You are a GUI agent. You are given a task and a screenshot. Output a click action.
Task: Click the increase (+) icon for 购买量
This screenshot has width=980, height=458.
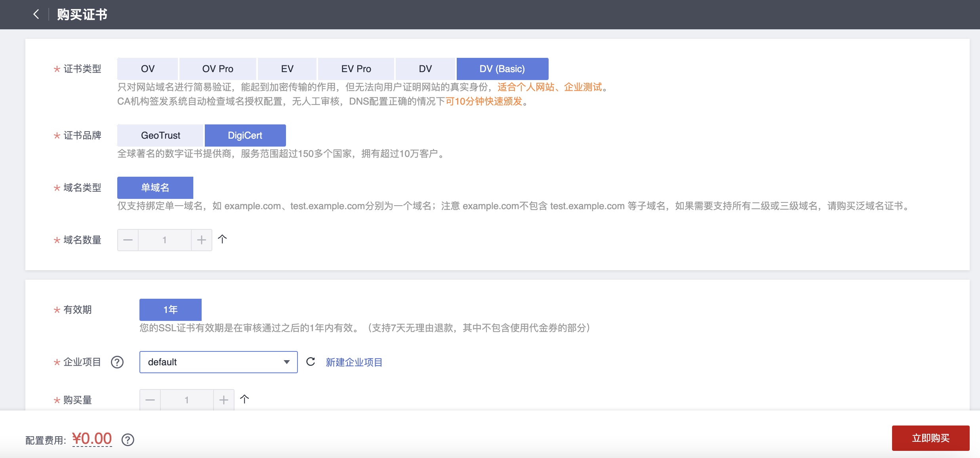[x=224, y=400]
